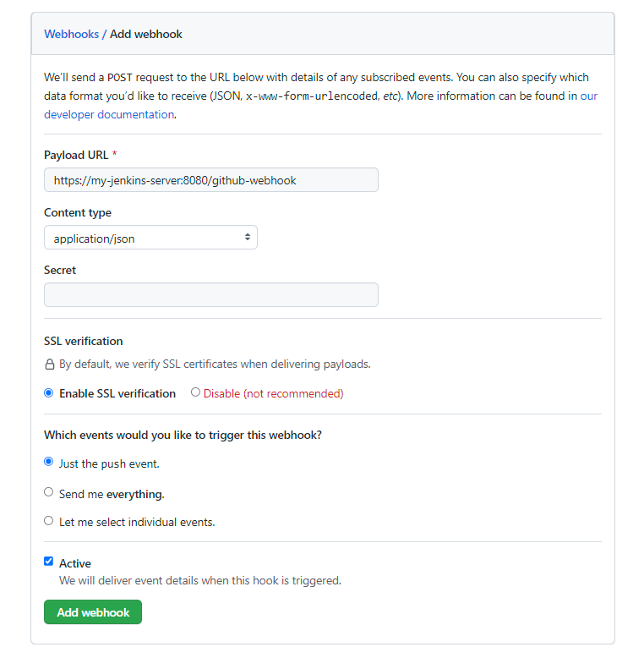Select Disable (not recommended) SSL option
Image resolution: width=644 pixels, height=658 pixels.
pos(195,392)
